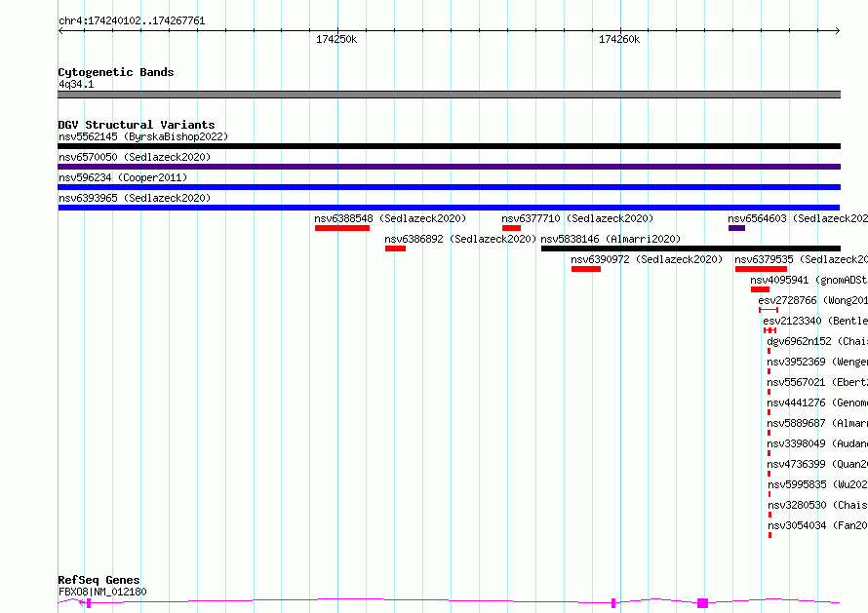Screen dimensions: 868x613
Task: Open variant nsv6390972 label
Action: pyautogui.click(x=648, y=259)
